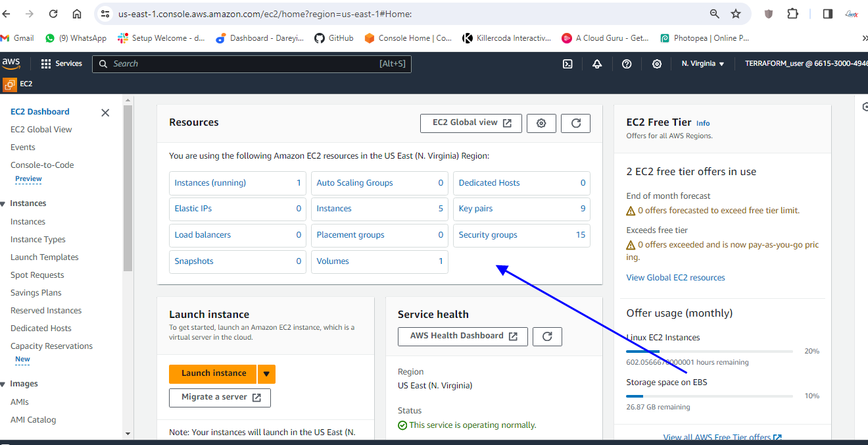868x445 pixels.
Task: Select Launch Templates in the sidebar
Action: tap(44, 257)
